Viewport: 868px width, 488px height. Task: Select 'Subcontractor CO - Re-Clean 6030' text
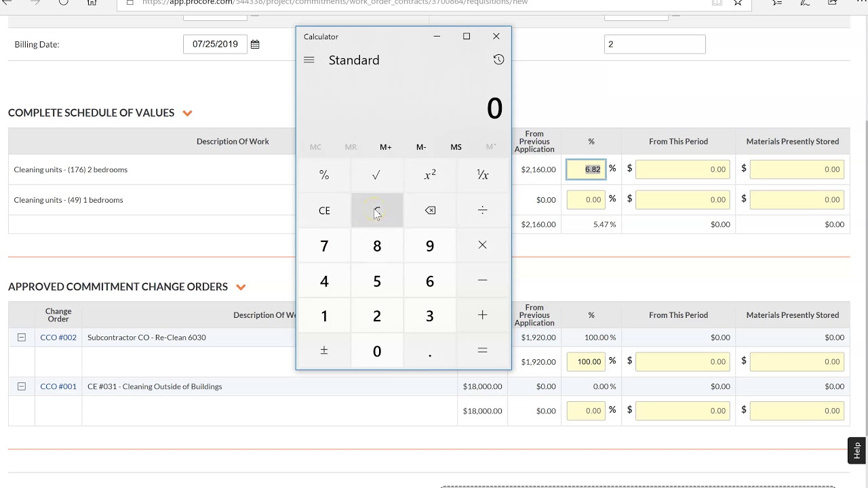(x=146, y=337)
